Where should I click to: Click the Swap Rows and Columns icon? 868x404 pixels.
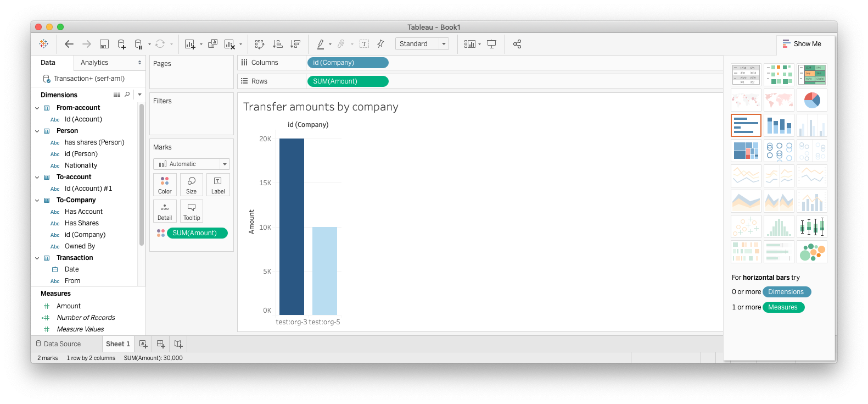260,44
